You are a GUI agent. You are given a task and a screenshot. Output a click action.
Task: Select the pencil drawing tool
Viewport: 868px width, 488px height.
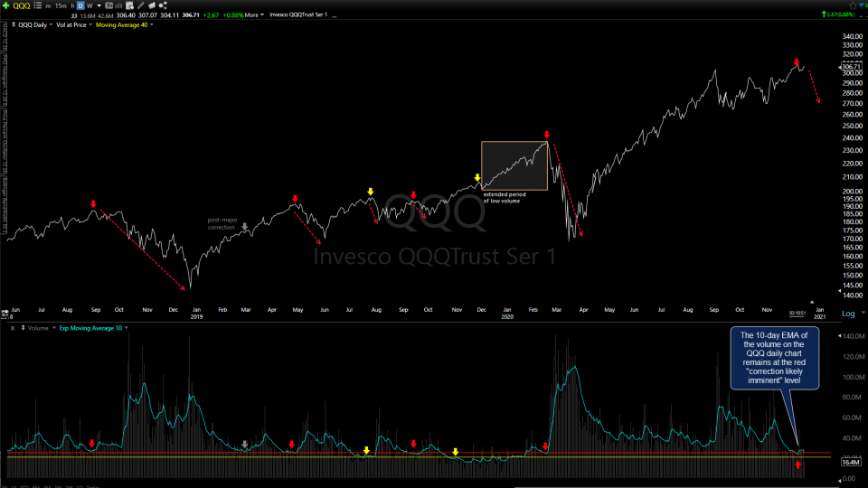pyautogui.click(x=141, y=5)
